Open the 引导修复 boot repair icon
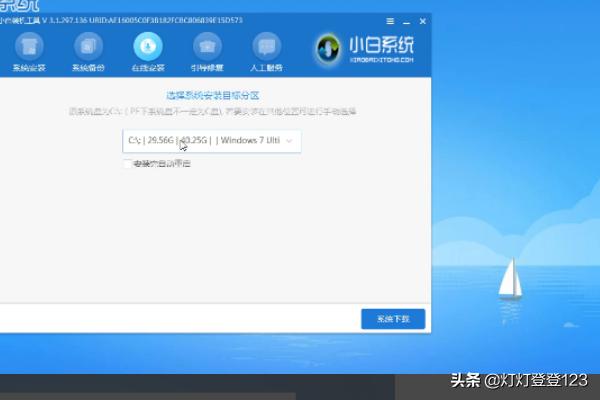Image resolution: width=600 pixels, height=400 pixels. pyautogui.click(x=207, y=47)
